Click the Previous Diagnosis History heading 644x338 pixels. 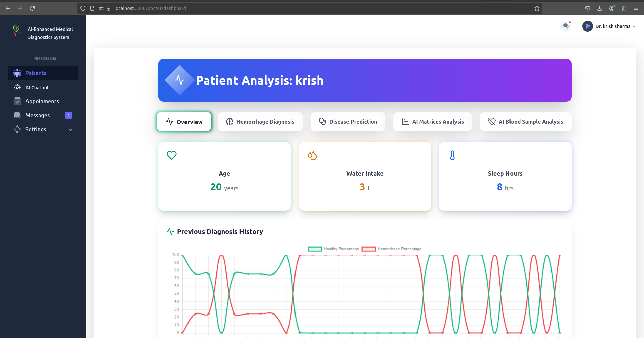pos(220,232)
